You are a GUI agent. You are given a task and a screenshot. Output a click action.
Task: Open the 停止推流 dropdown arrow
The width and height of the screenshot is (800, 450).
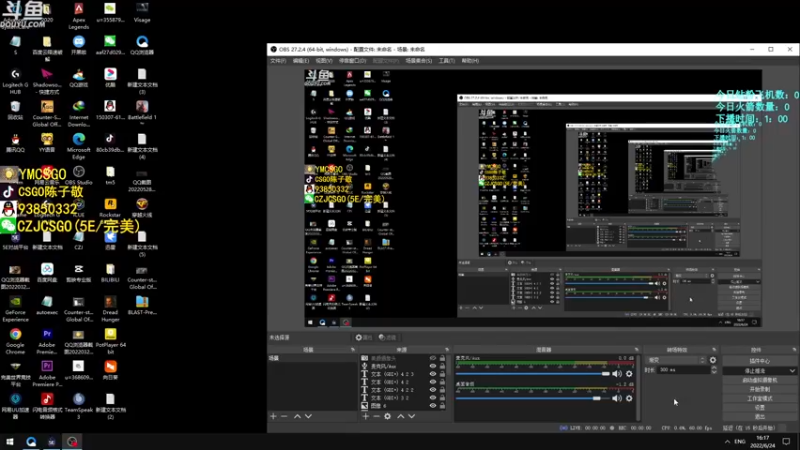pyautogui.click(x=792, y=371)
